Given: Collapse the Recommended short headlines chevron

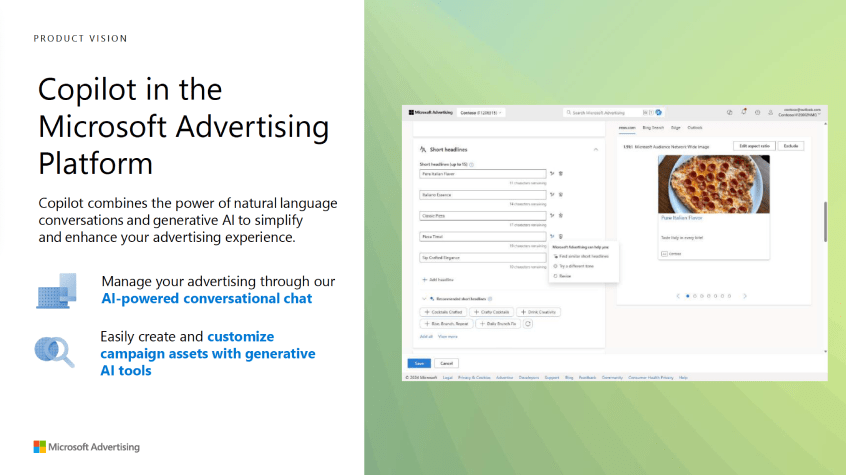Looking at the screenshot, I should [x=424, y=298].
